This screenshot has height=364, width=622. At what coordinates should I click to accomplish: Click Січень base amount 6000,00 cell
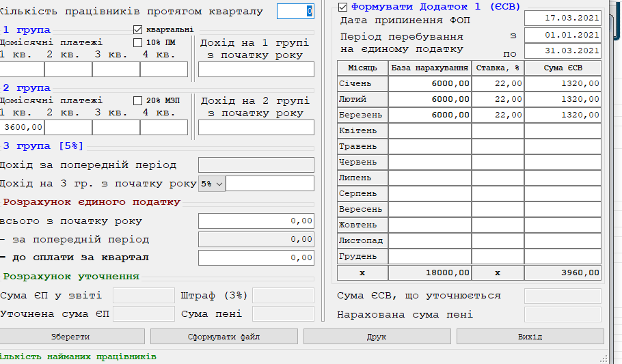[x=430, y=84]
